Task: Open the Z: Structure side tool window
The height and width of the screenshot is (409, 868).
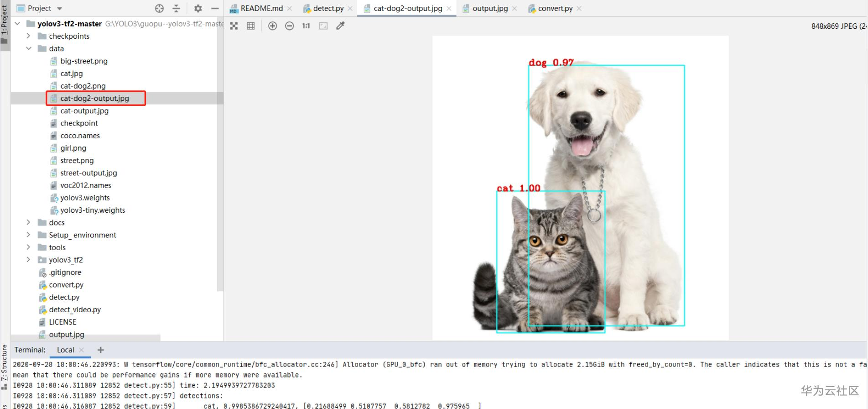Action: click(x=5, y=367)
